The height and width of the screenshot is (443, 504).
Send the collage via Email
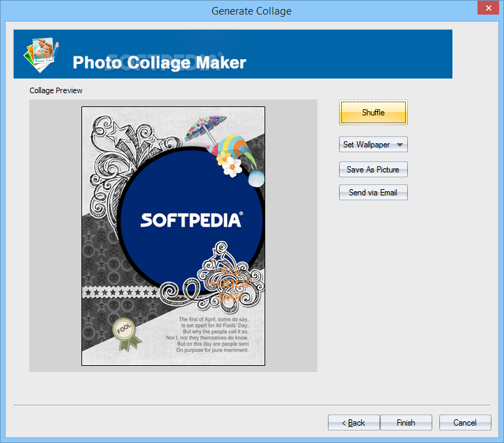(x=373, y=193)
